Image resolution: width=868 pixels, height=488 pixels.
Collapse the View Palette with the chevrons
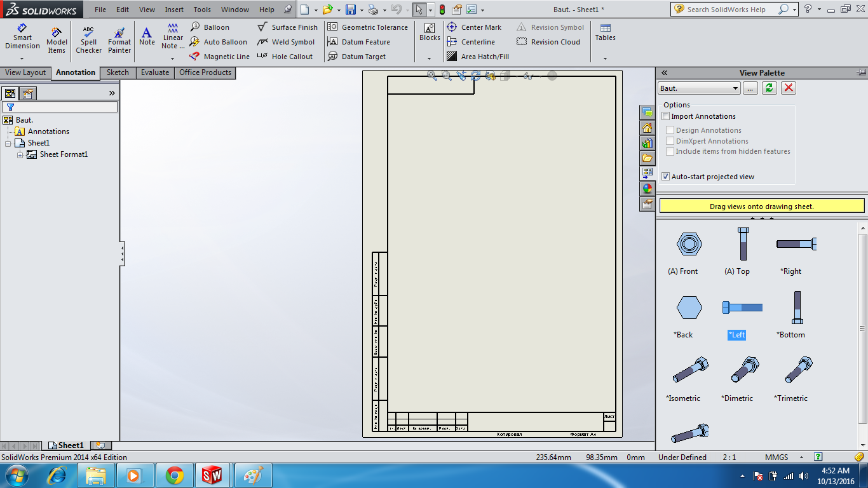[x=664, y=72]
